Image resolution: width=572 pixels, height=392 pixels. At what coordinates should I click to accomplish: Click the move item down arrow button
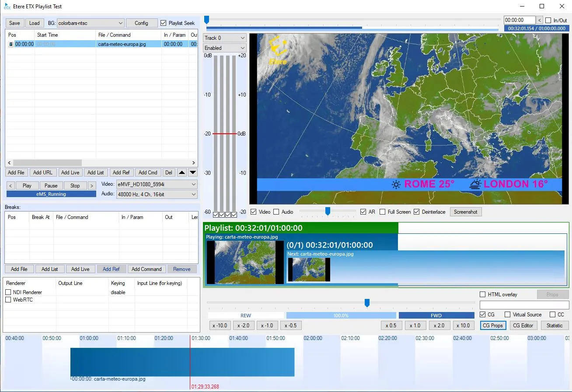193,173
